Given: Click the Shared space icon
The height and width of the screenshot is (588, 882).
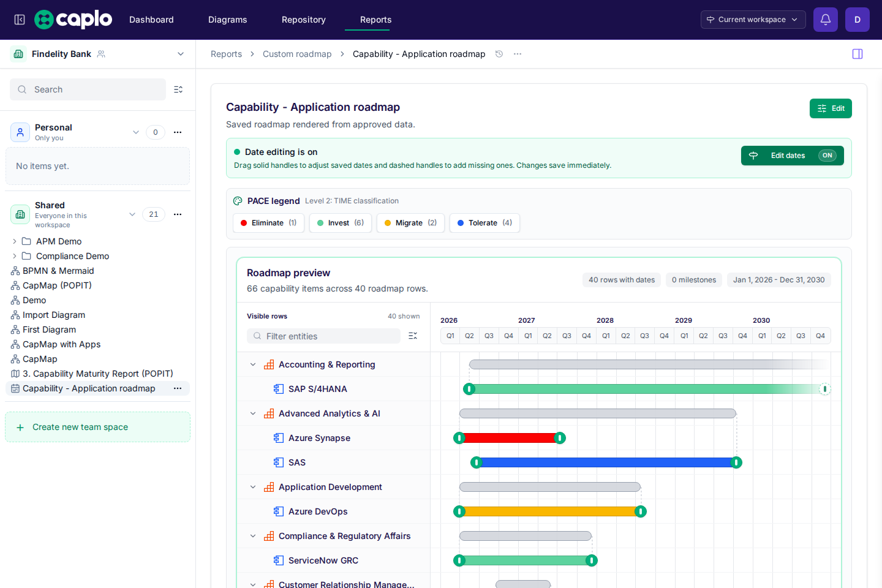Looking at the screenshot, I should pos(20,214).
